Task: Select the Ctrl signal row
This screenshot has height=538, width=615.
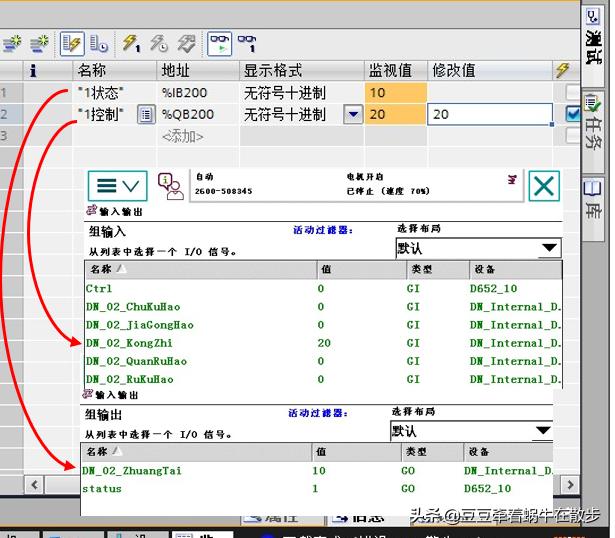Action: pos(324,289)
